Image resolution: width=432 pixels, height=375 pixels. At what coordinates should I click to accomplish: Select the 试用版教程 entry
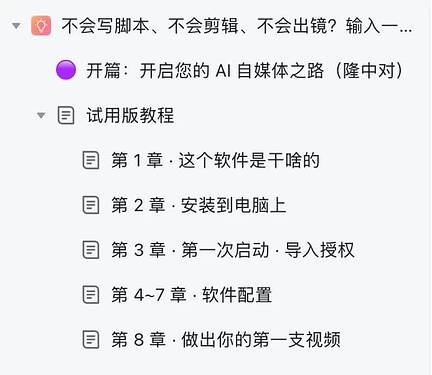point(130,115)
